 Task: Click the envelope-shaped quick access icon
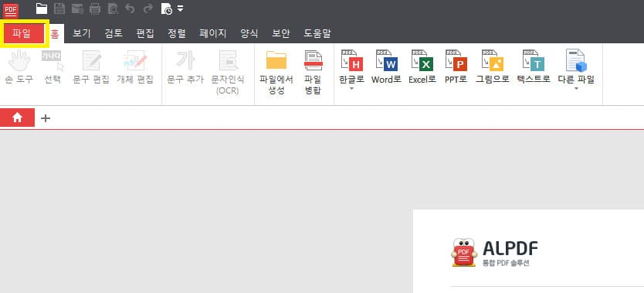[x=77, y=9]
